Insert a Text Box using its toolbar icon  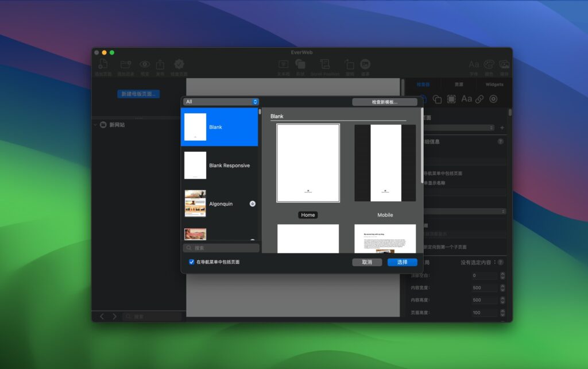click(283, 63)
